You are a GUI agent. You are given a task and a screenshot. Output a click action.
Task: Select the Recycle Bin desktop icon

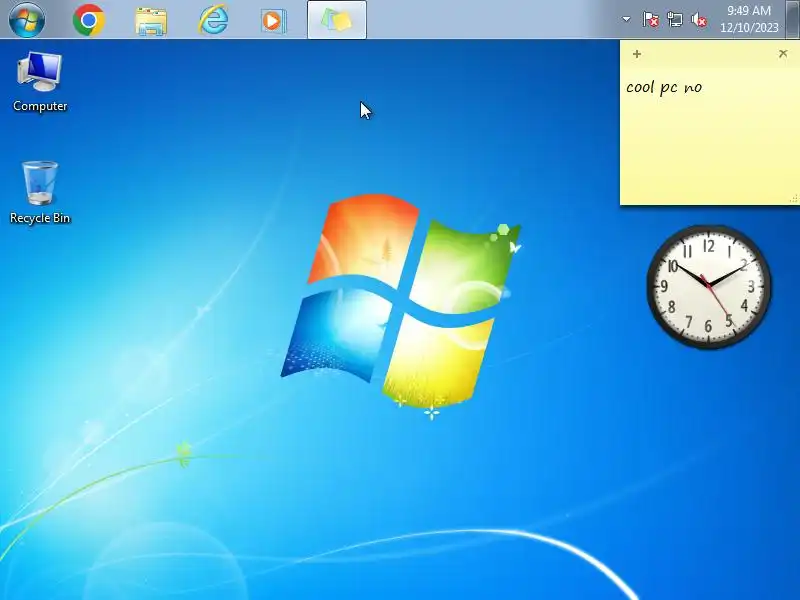(x=40, y=193)
